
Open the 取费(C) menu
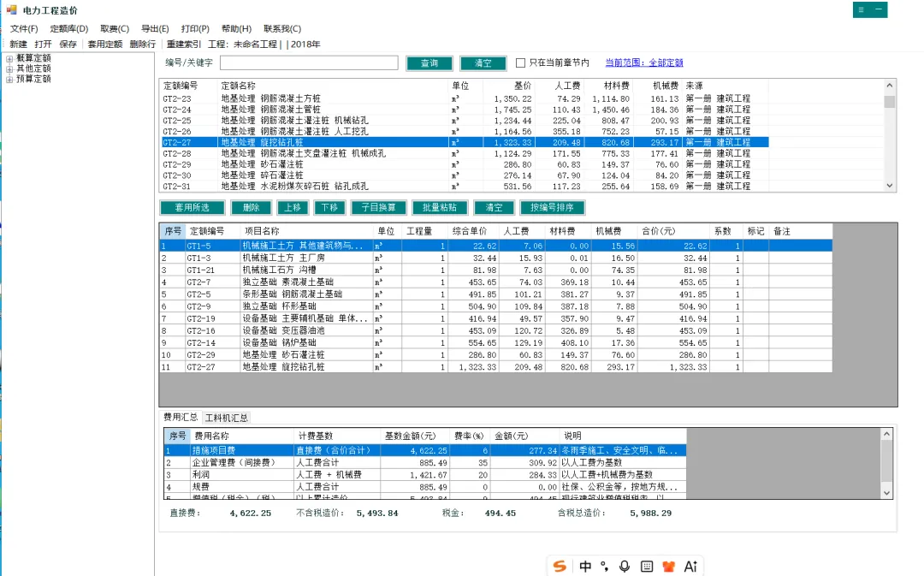pos(115,28)
